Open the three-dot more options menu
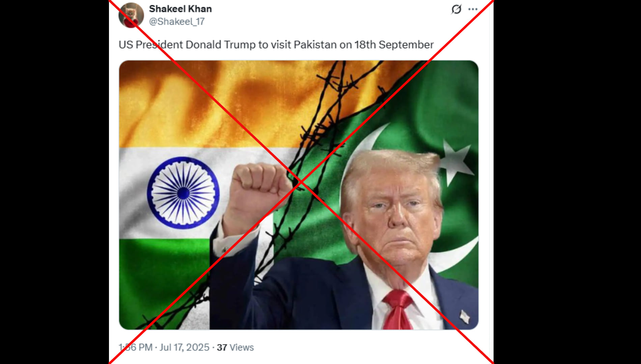The height and width of the screenshot is (364, 641). coord(473,9)
